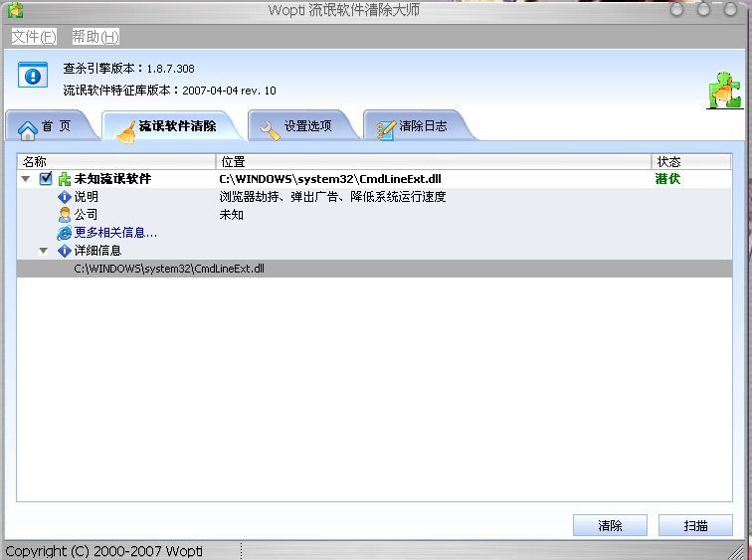Click the window resize grip in the corner
This screenshot has width=752, height=560.
pyautogui.click(x=738, y=551)
